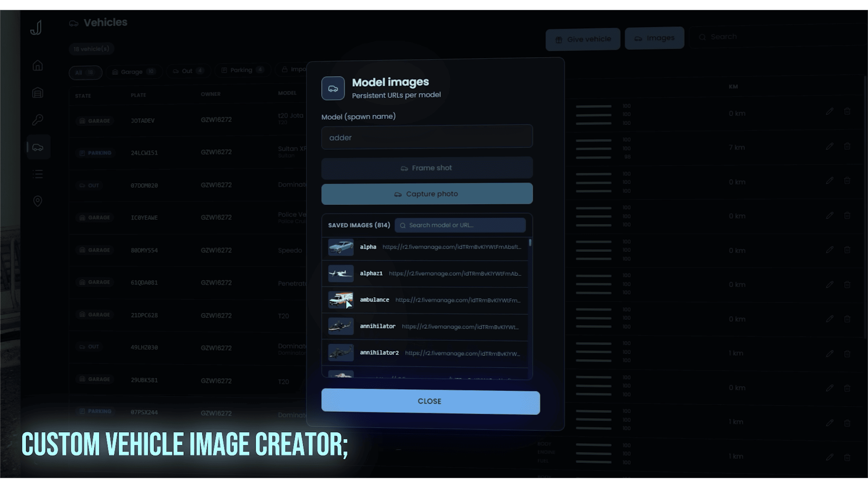Open the annihilator2 helicopter thumbnail
Image resolution: width=868 pixels, height=488 pixels.
coord(341,353)
